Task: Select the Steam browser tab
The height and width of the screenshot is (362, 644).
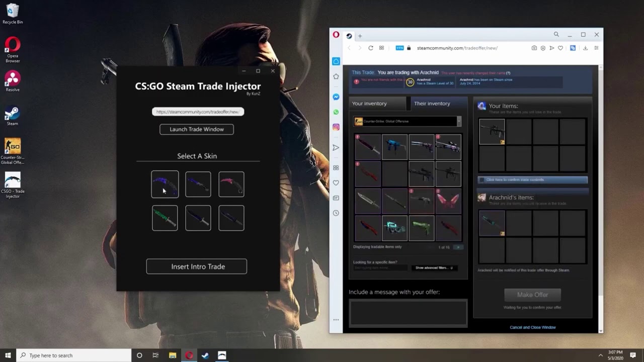Action: point(349,36)
